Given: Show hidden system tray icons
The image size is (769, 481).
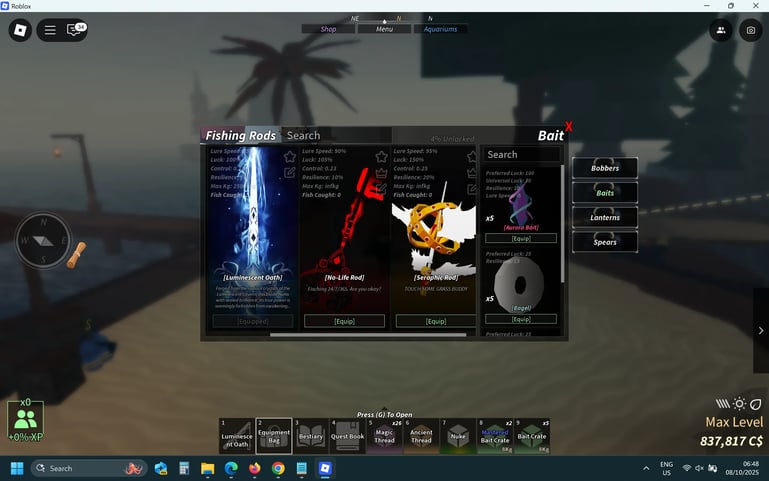Looking at the screenshot, I should pyautogui.click(x=646, y=468).
